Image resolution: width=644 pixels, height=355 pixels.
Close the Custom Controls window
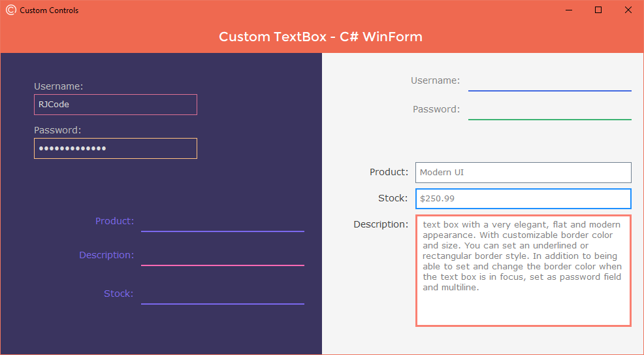[628, 10]
